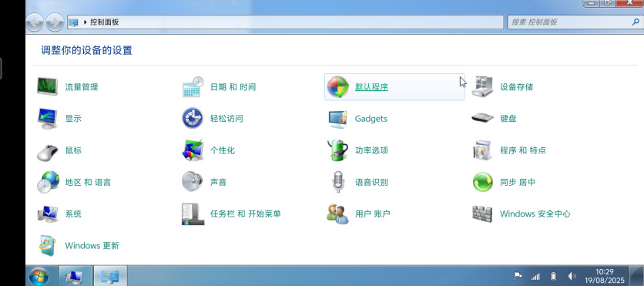Click the 同步 居中 link text
Viewport: 644px width, 286px height.
coord(518,182)
